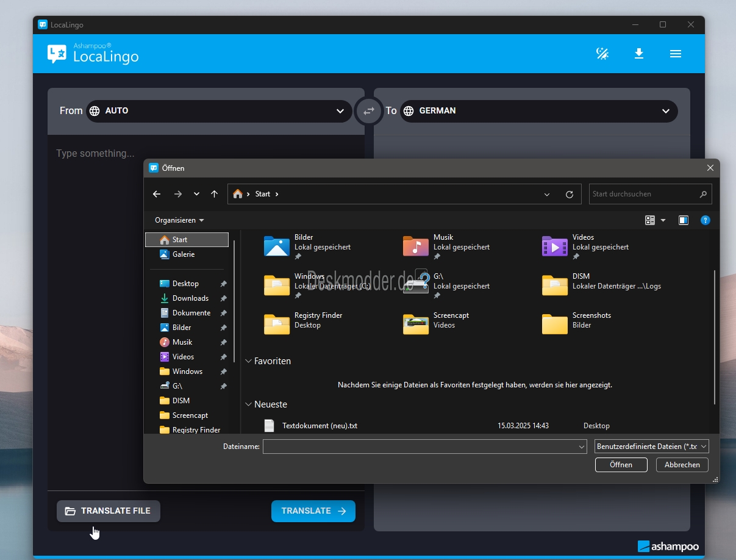Image resolution: width=736 pixels, height=560 pixels.
Task: Click the TRANSLATE FILE button
Action: click(x=109, y=511)
